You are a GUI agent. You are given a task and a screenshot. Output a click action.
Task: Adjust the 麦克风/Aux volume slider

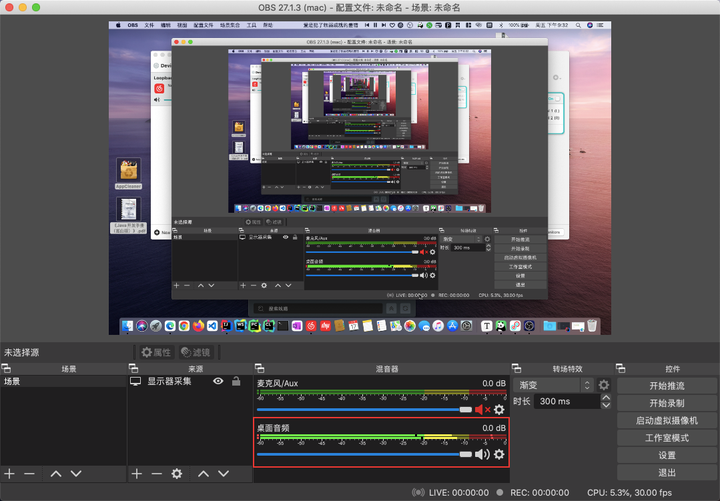pyautogui.click(x=364, y=409)
